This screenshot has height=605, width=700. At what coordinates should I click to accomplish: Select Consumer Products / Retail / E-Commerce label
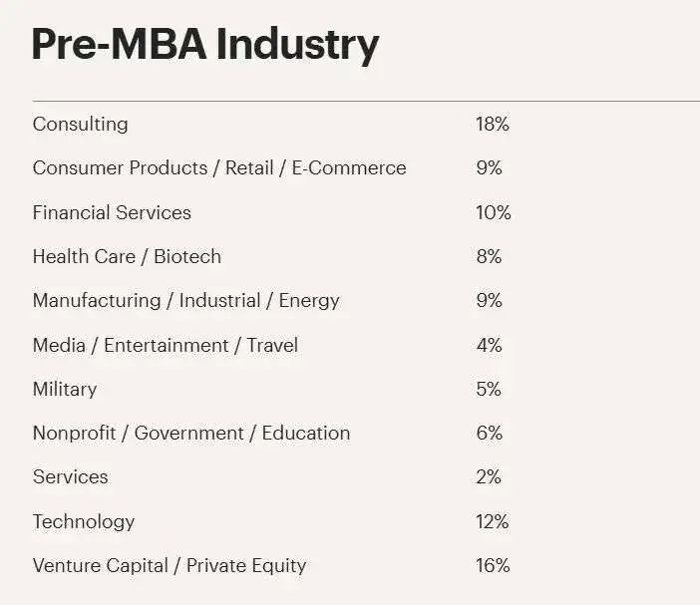coord(219,168)
